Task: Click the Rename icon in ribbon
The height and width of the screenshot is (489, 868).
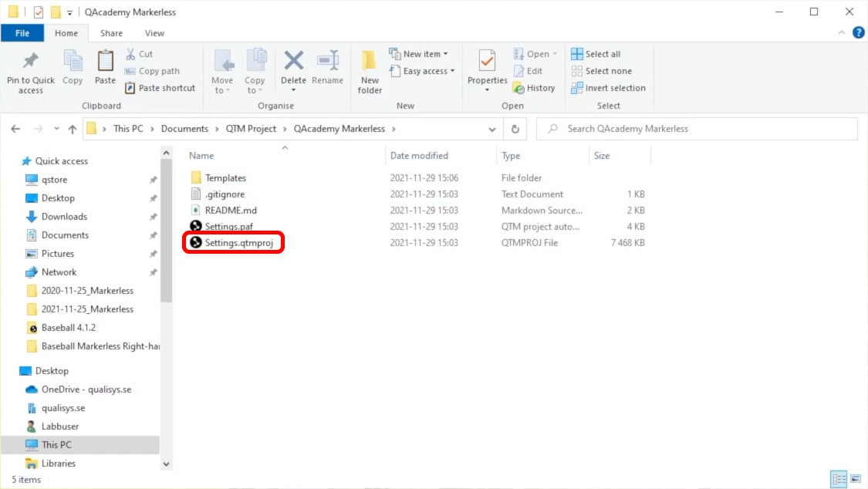Action: (328, 62)
